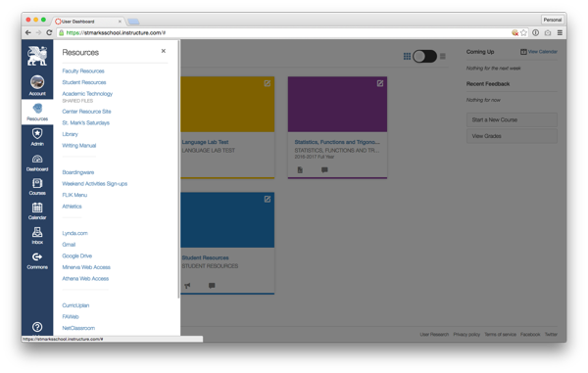Open assignments icon on Statistics card
Image resolution: width=588 pixels, height=373 pixels.
pos(300,170)
